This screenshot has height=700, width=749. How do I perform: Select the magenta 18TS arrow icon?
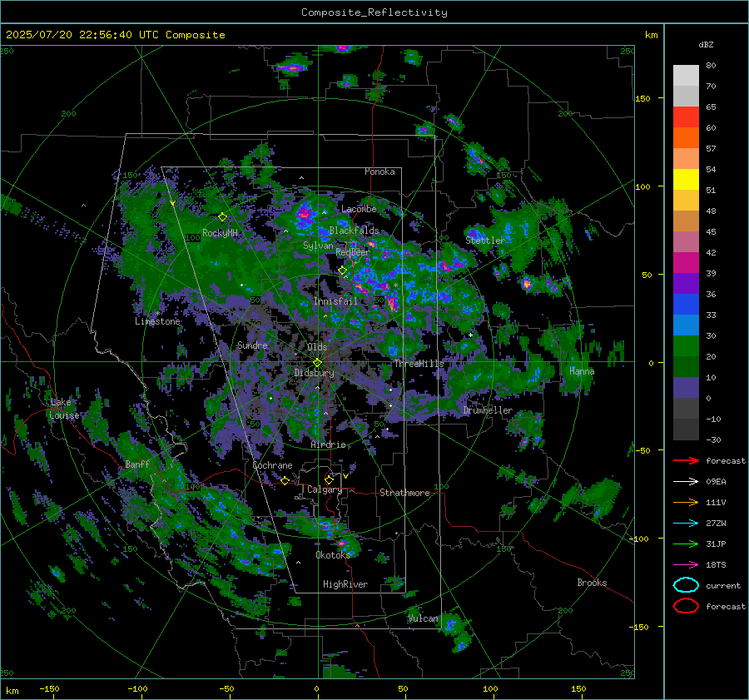686,565
